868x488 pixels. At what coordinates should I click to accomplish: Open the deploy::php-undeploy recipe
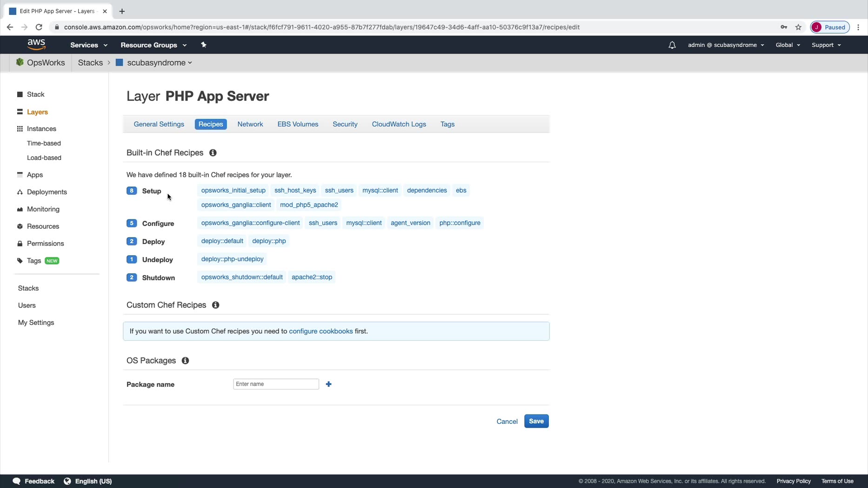[232, 259]
